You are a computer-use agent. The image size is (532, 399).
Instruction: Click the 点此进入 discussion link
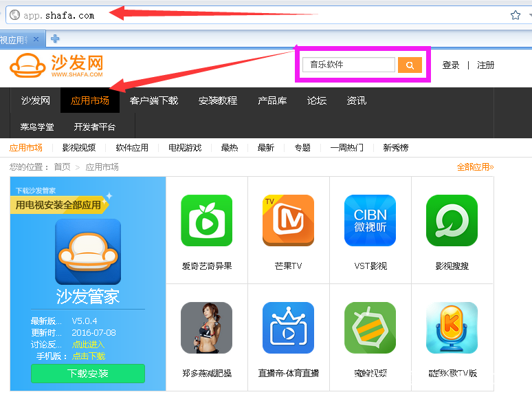88,345
